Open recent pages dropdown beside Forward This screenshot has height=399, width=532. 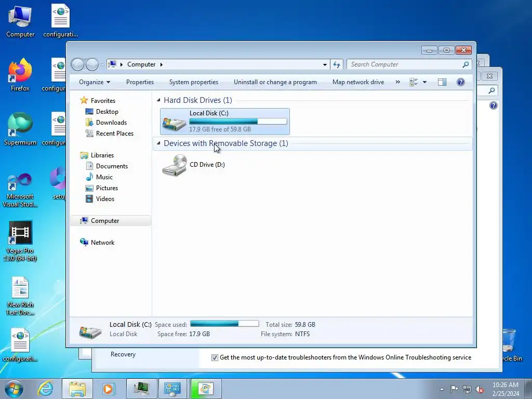(x=102, y=64)
